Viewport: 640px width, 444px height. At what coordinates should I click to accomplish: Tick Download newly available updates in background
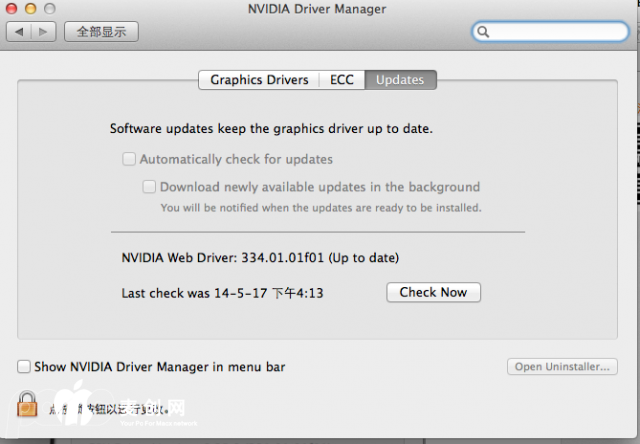coord(149,186)
